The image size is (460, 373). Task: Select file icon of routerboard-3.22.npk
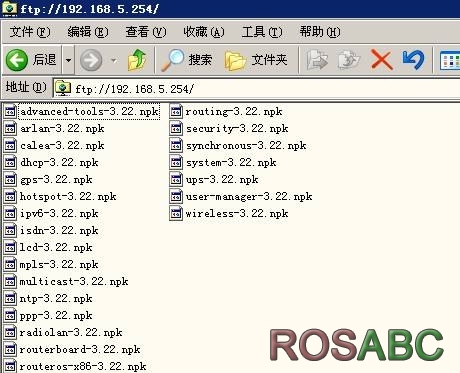[x=10, y=349]
